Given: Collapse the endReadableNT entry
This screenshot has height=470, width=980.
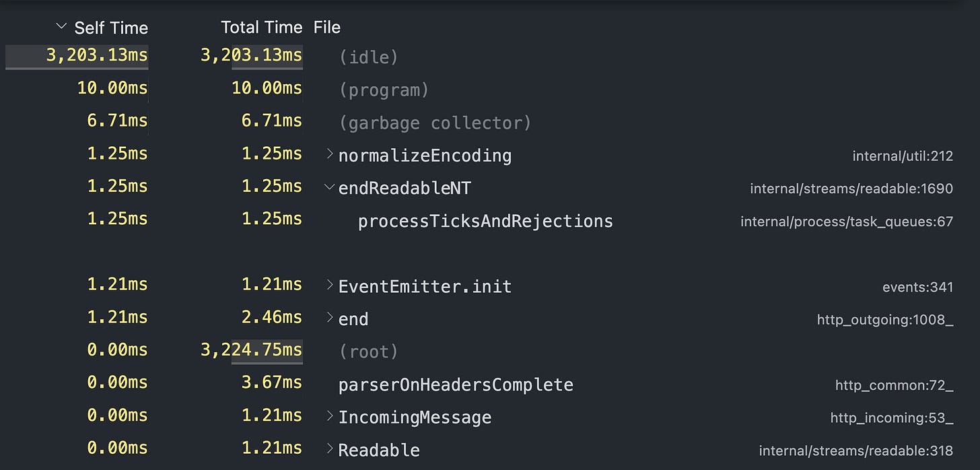Looking at the screenshot, I should tap(328, 187).
